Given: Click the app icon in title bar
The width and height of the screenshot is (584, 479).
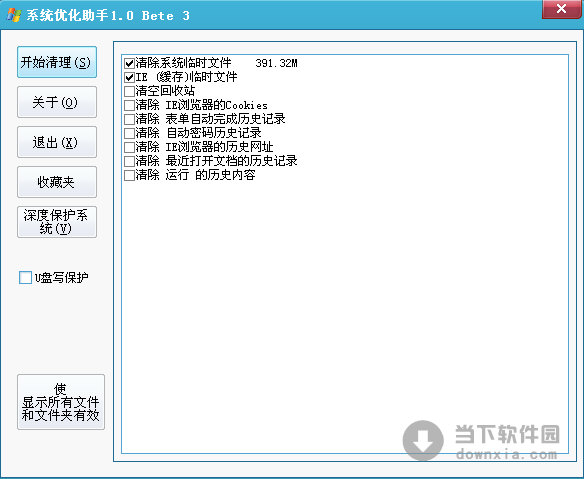Looking at the screenshot, I should click(14, 15).
